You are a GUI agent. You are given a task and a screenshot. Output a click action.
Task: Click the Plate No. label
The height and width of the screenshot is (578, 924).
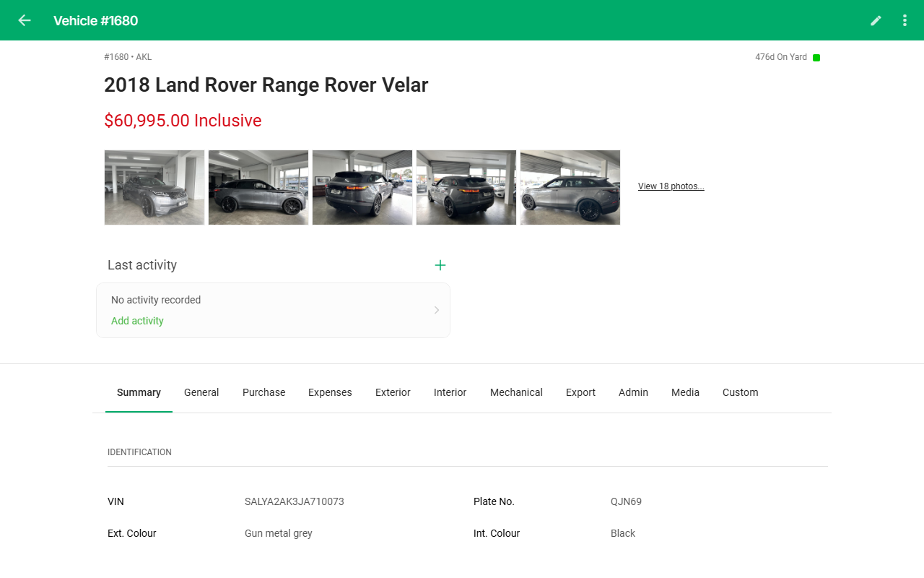pyautogui.click(x=494, y=501)
